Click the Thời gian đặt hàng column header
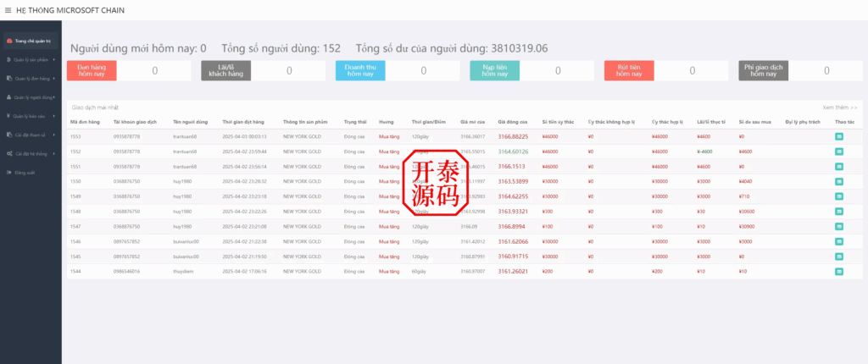The height and width of the screenshot is (364, 868). pyautogui.click(x=243, y=122)
